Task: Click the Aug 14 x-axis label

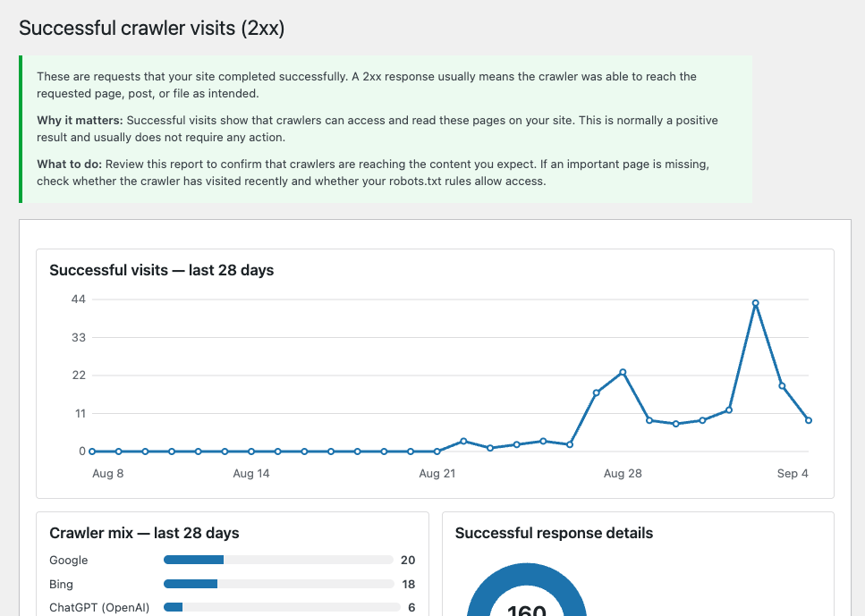Action: point(251,474)
